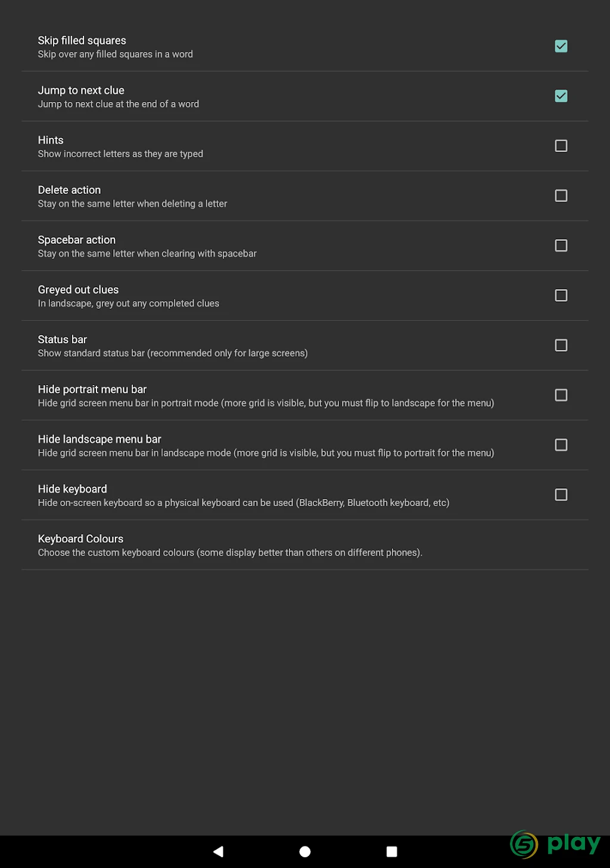Image resolution: width=610 pixels, height=868 pixels.
Task: Check the Hide landscape menu bar box
Action: pos(561,445)
